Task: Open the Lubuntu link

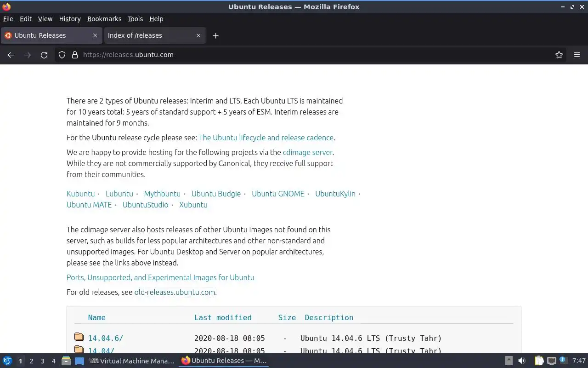Action: click(x=119, y=194)
